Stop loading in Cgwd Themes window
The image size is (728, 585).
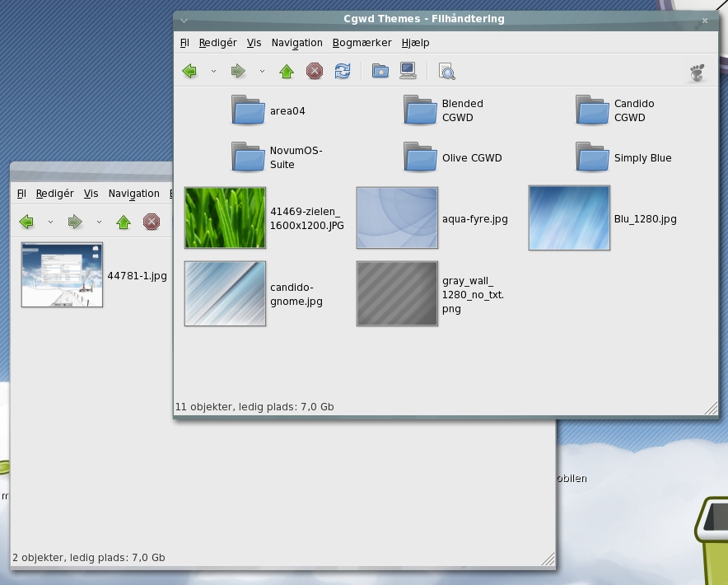315,71
